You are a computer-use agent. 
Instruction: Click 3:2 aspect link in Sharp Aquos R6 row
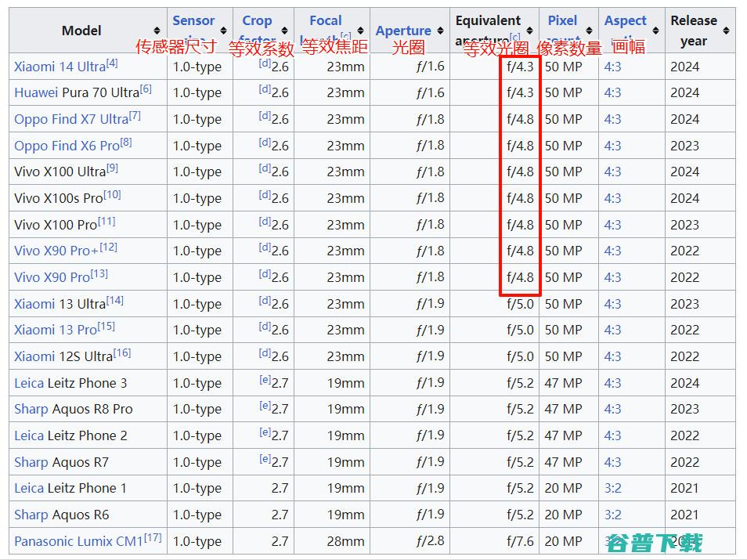pos(612,515)
